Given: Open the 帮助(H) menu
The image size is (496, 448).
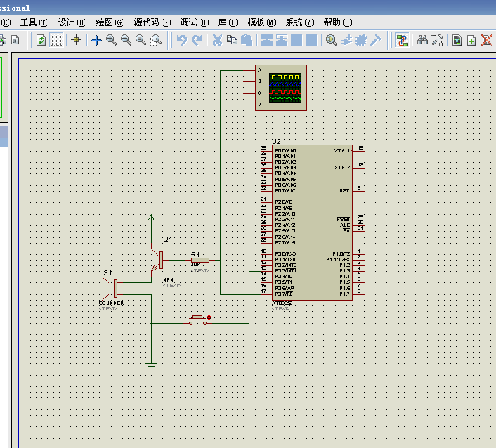Looking at the screenshot, I should [338, 22].
